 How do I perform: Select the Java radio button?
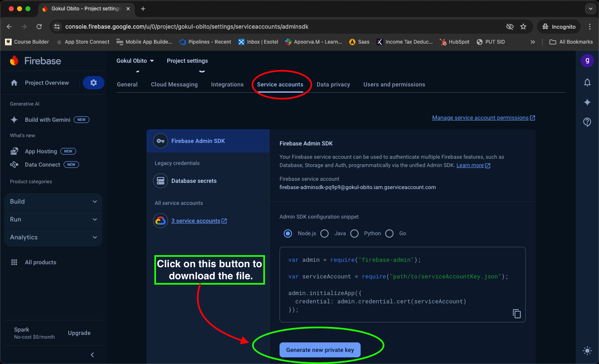(324, 234)
